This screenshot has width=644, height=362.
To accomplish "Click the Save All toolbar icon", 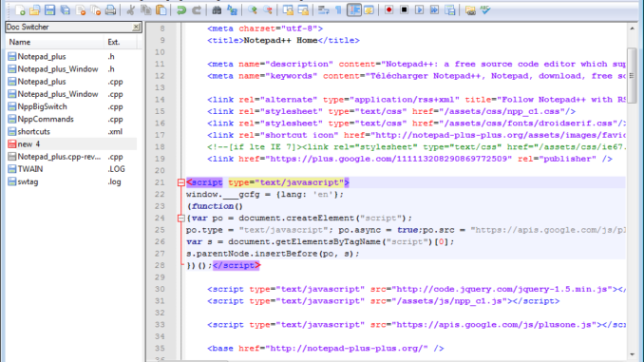I will click(x=66, y=10).
